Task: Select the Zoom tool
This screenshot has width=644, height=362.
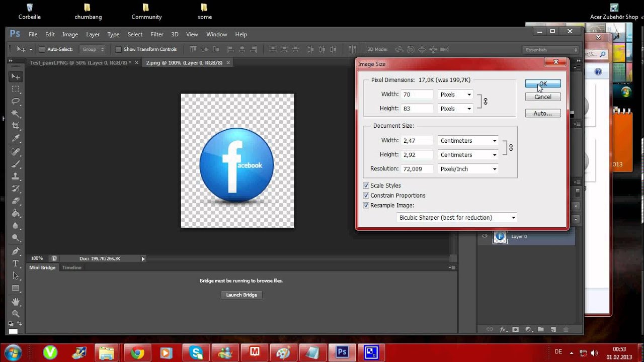Action: [16, 314]
